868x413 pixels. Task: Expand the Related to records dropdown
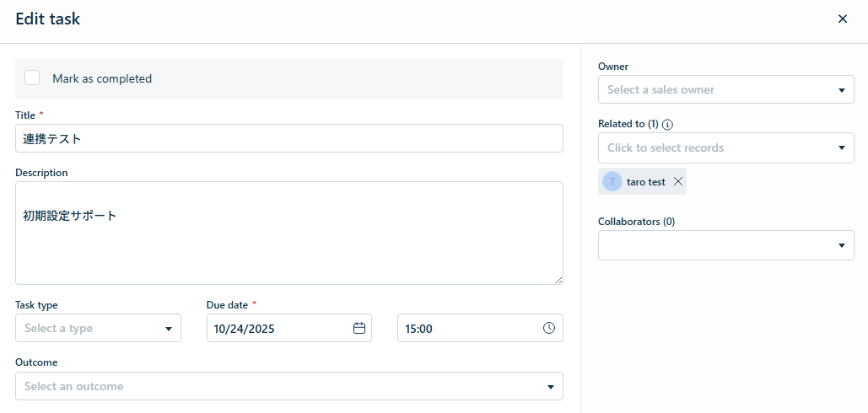[x=725, y=148]
